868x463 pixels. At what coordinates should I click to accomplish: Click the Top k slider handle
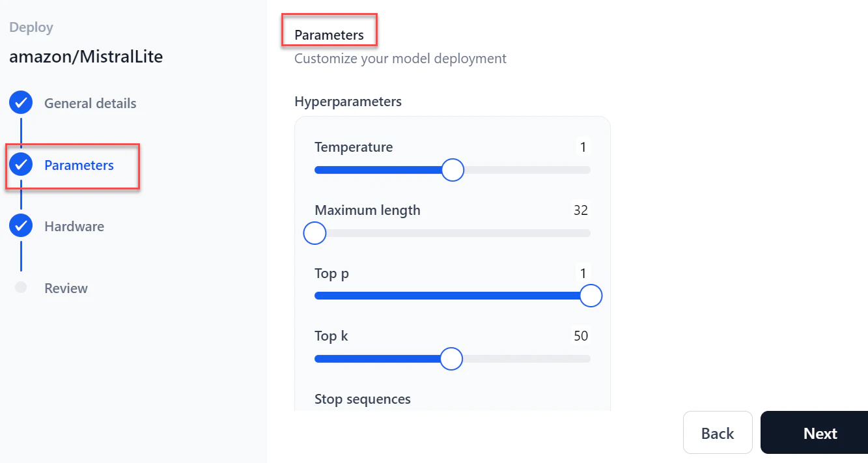pyautogui.click(x=451, y=358)
